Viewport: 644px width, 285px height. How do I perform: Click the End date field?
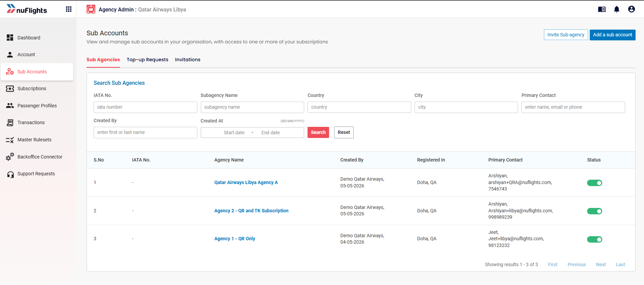tap(270, 133)
